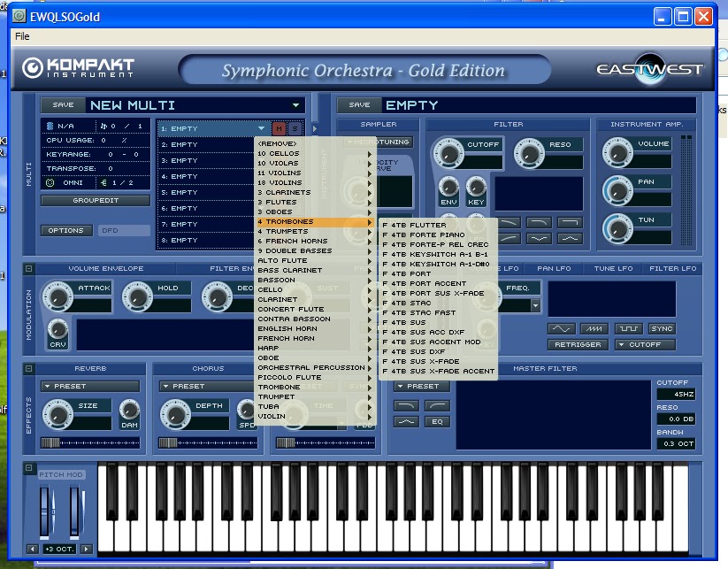Open the Reverb PRESET dropdown
The image size is (728, 569).
pos(90,387)
